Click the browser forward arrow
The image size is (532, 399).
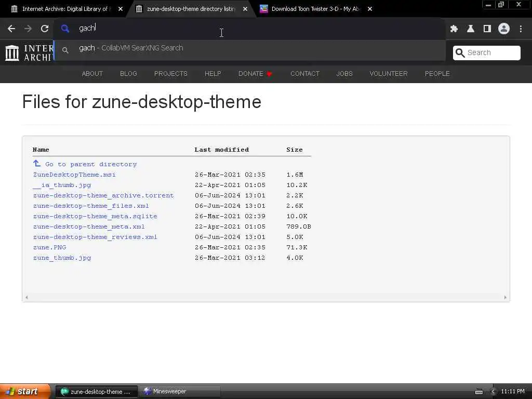[28, 29]
